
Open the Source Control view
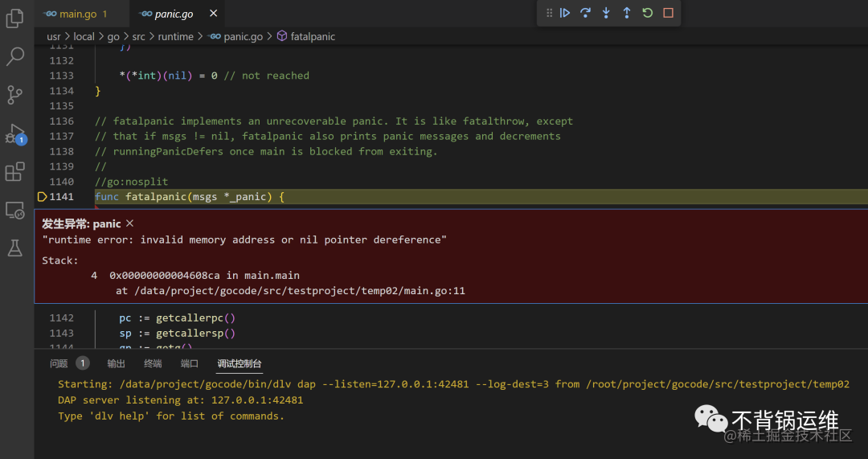click(x=14, y=95)
